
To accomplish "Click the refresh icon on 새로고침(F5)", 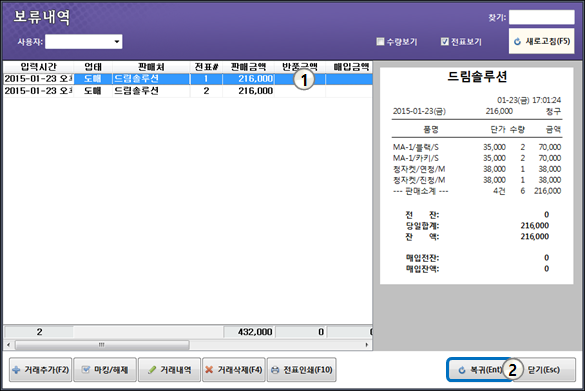I will click(x=517, y=41).
